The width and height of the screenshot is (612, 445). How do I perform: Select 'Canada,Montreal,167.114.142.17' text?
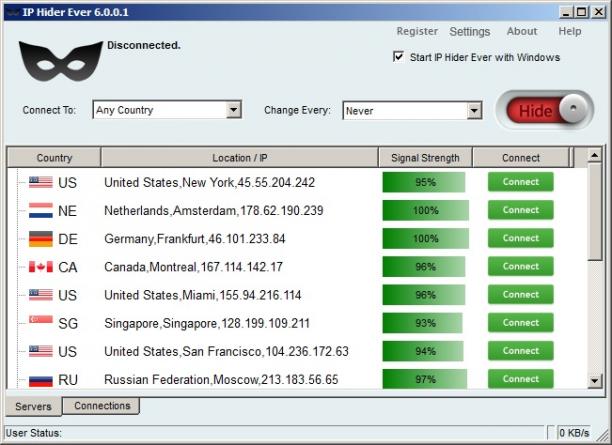point(193,267)
